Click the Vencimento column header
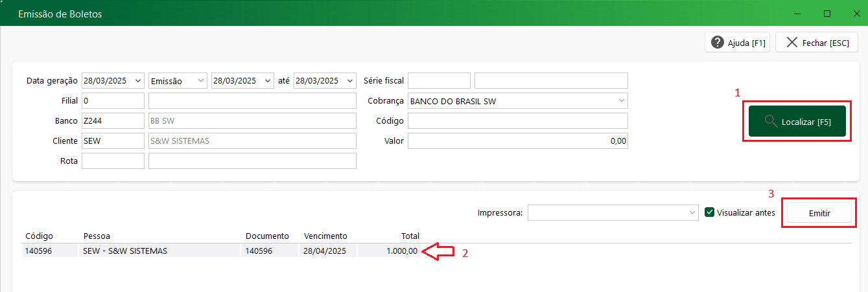The height and width of the screenshot is (292, 868). 325,236
